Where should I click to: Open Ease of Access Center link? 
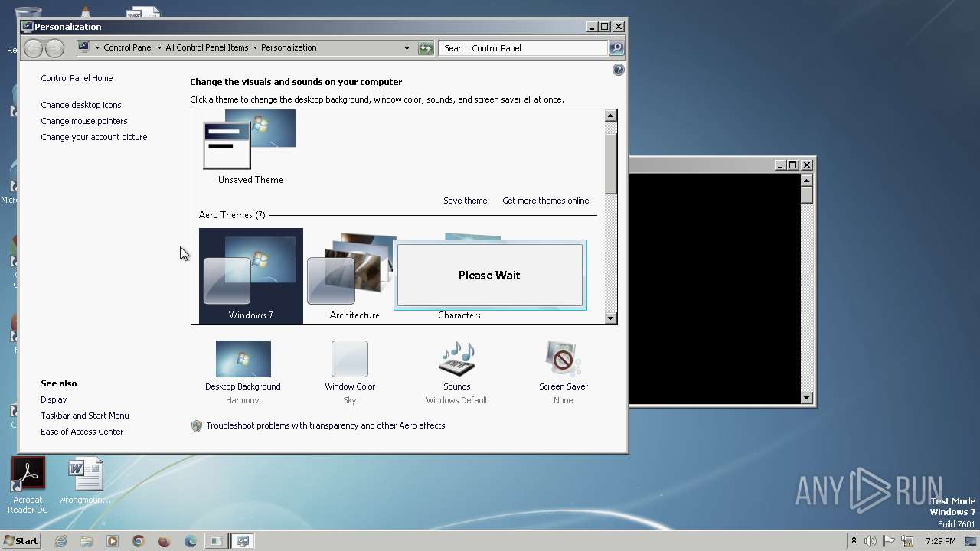(x=82, y=432)
